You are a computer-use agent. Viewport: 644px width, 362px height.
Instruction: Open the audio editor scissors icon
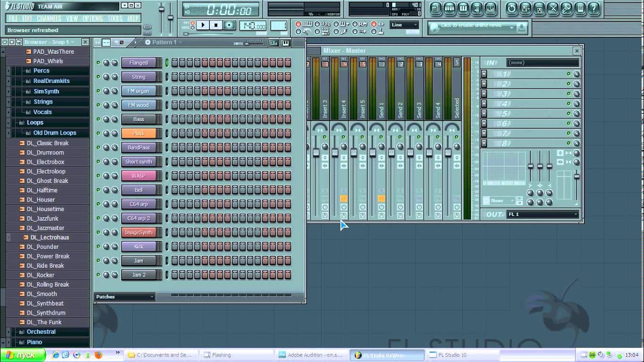pyautogui.click(x=552, y=8)
